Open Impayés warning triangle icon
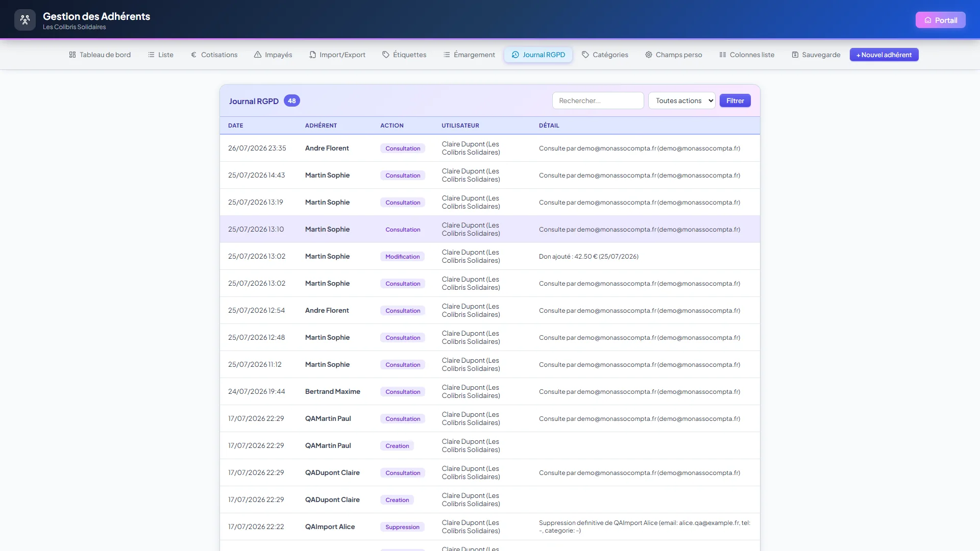 258,55
